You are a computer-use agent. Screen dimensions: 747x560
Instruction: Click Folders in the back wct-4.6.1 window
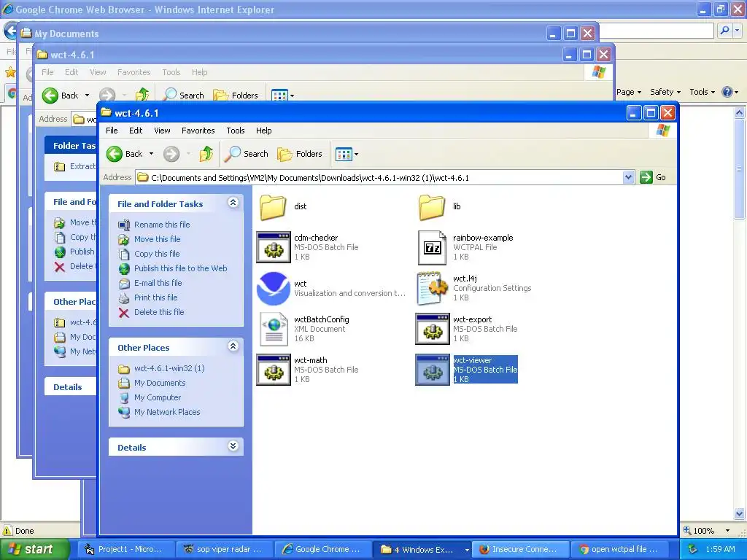click(236, 96)
